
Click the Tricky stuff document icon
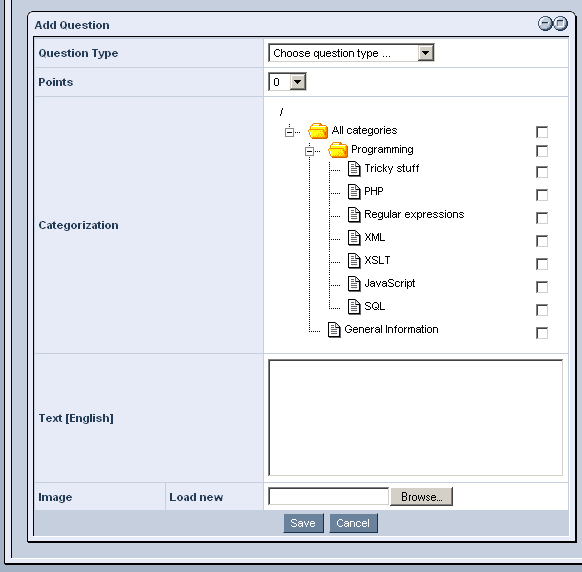[x=354, y=169]
